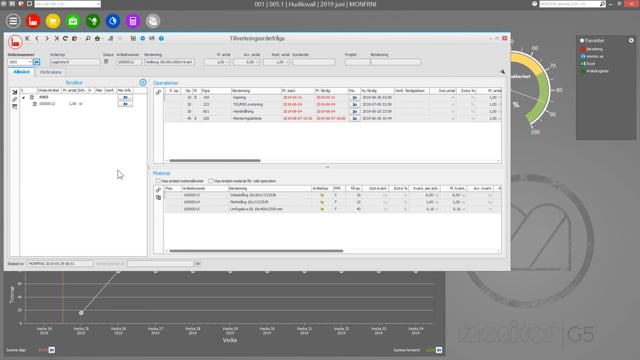This screenshot has width=640, height=360.
Task: Click go-to button next to order number field
Action: [37, 62]
